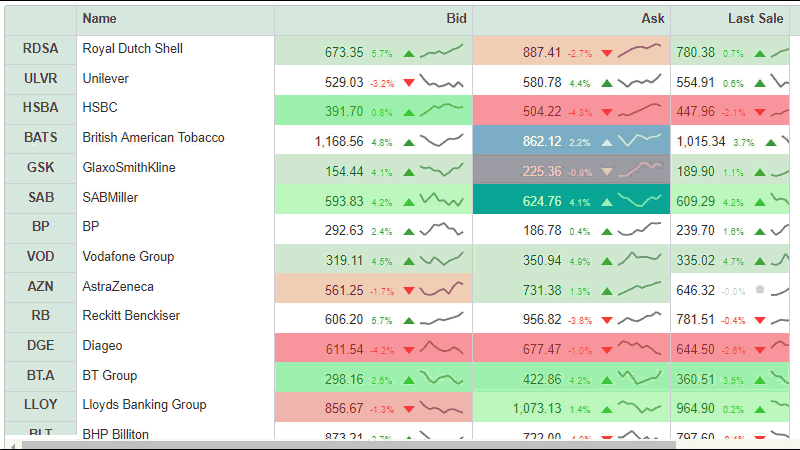Click the Last Sale column header
The image size is (800, 450).
755,19
